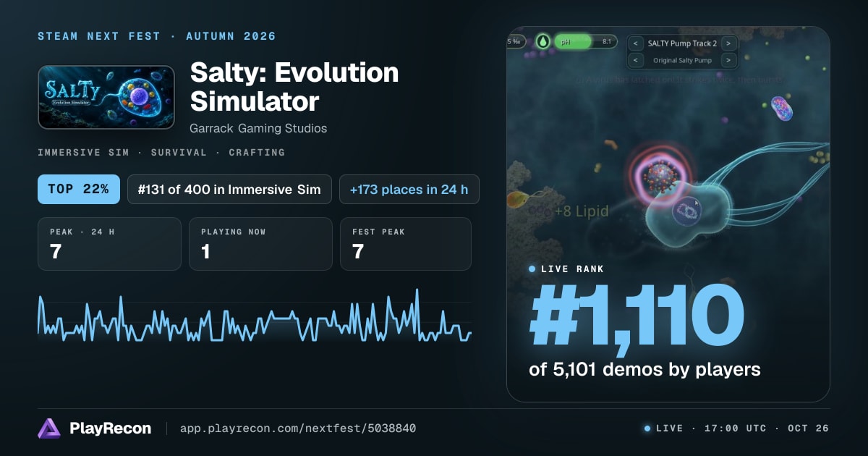Click the blue LIVE status dot in footer
868x456 pixels.
[x=647, y=428]
